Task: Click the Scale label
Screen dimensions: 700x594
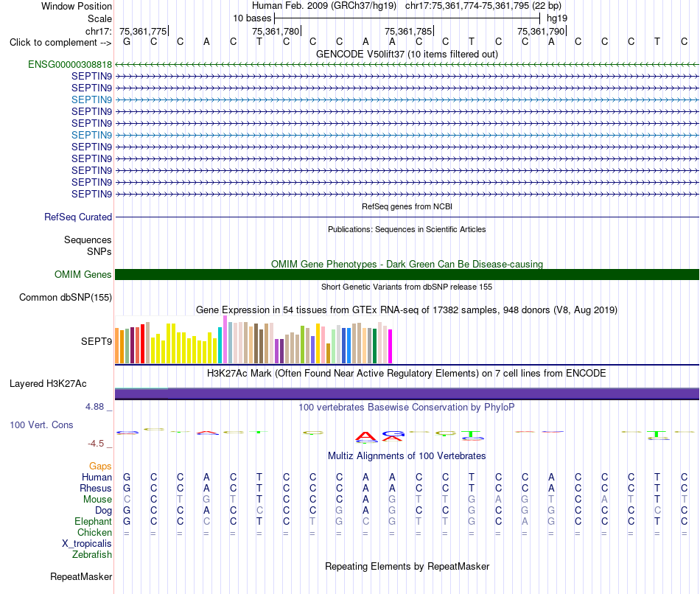Action: point(99,18)
